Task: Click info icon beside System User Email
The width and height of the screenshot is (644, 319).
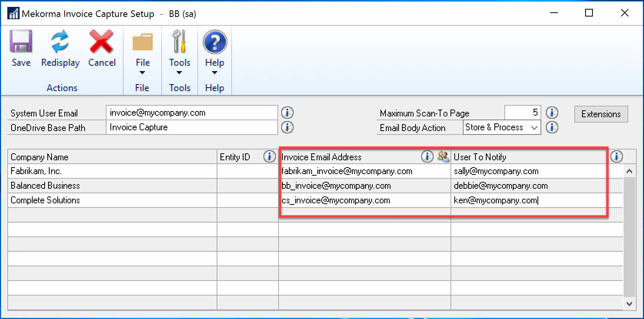Action: 287,113
